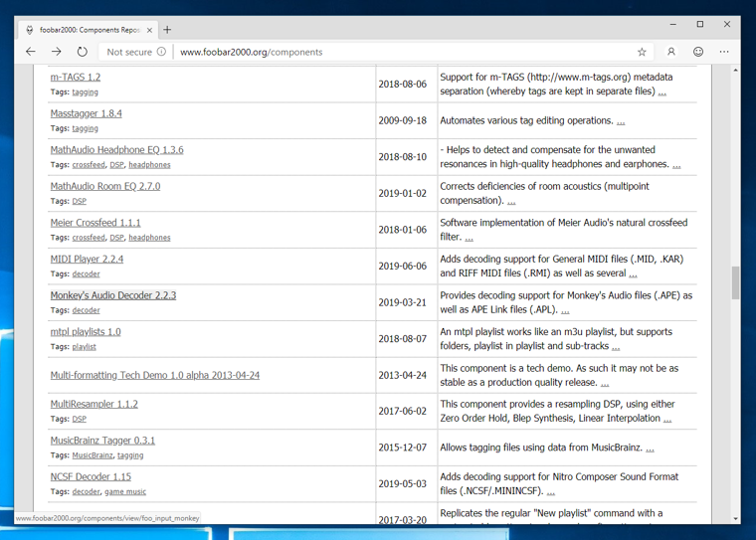Click game music tag under NCSF Decoder

pos(125,492)
